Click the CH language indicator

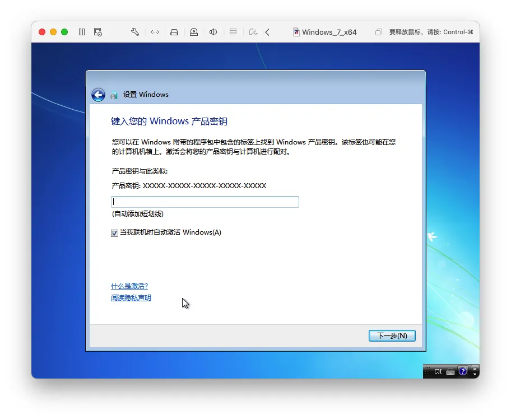pyautogui.click(x=438, y=371)
